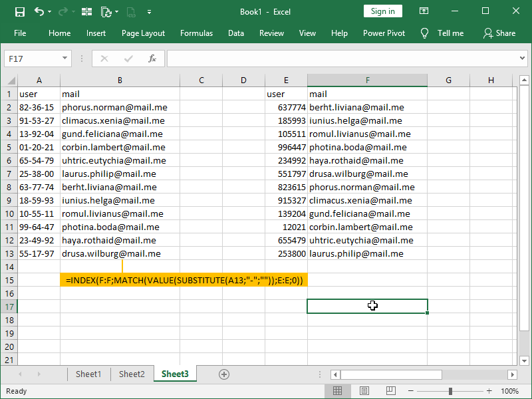
Task: Select the Sheet1 tab
Action: (88, 374)
